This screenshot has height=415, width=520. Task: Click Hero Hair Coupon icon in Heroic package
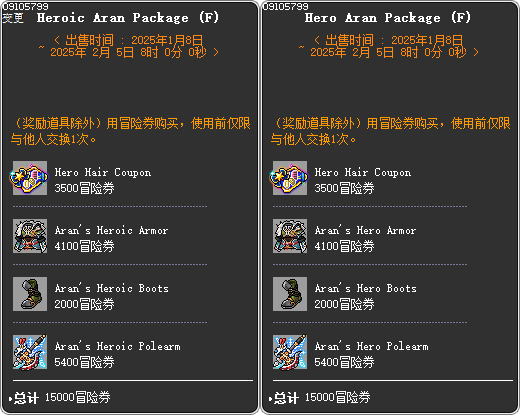tap(30, 178)
